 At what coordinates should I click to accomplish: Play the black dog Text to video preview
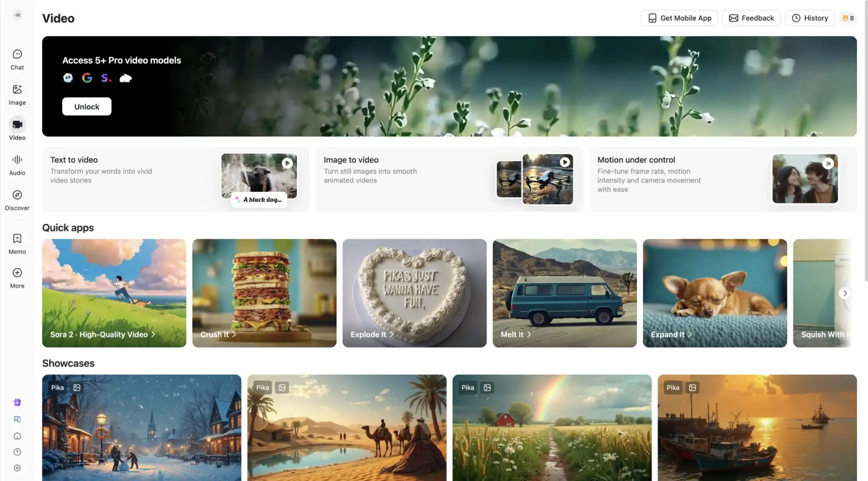(x=287, y=163)
